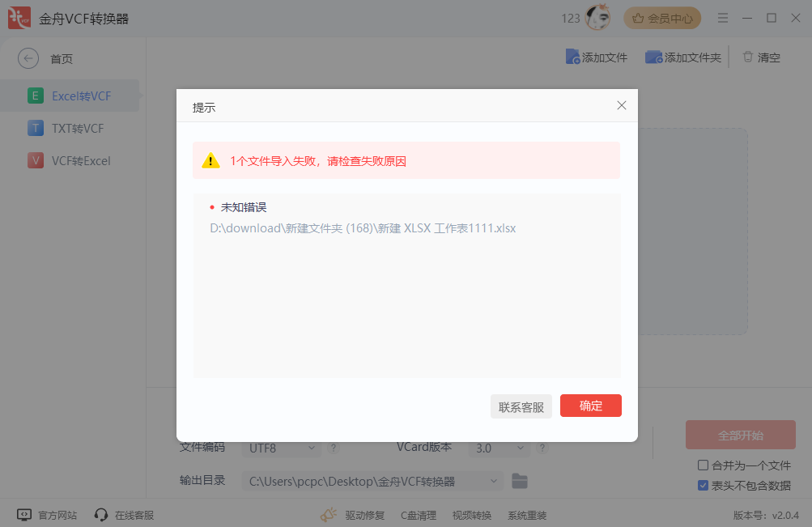The image size is (812, 527).
Task: Click the yellow warning triangle icon
Action: [x=210, y=160]
